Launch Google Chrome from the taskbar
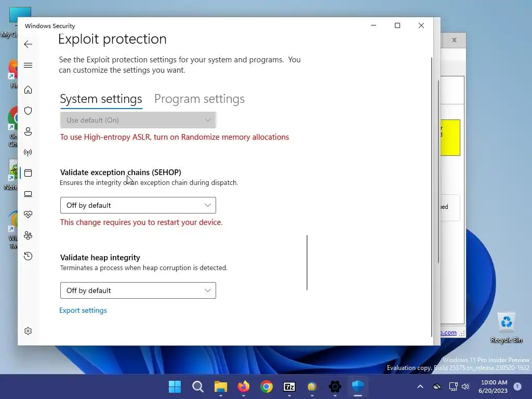The height and width of the screenshot is (399, 532). coord(267,387)
